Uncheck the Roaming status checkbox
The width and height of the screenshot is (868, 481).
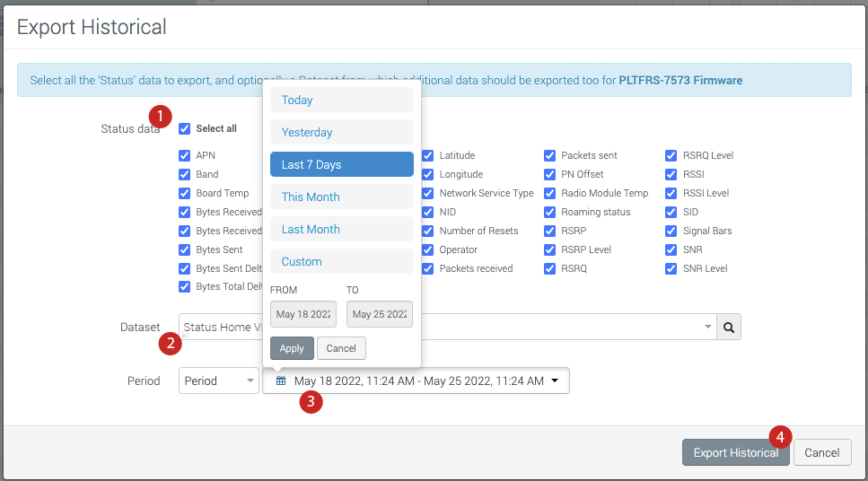pos(550,212)
